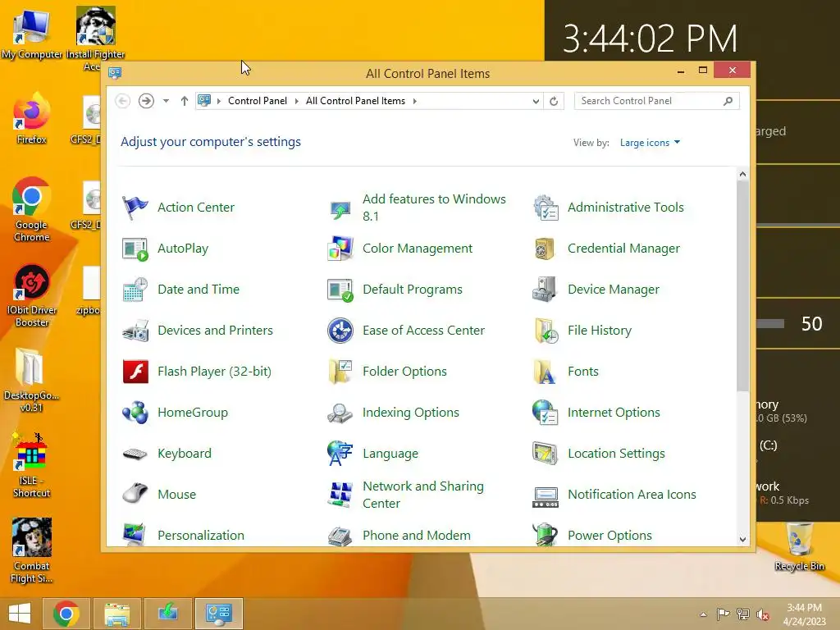Image resolution: width=840 pixels, height=630 pixels.
Task: Click the AutoPlay icon
Action: [135, 249]
